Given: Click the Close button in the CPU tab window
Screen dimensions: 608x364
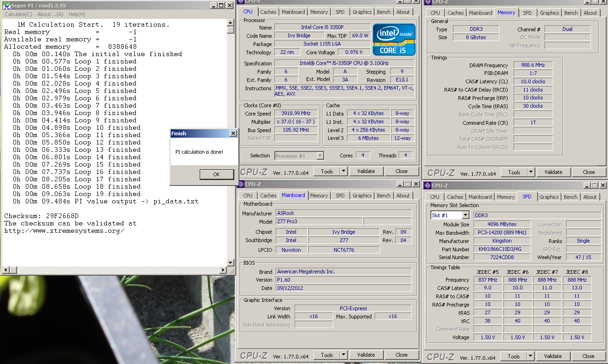Looking at the screenshot, I should [x=401, y=171].
